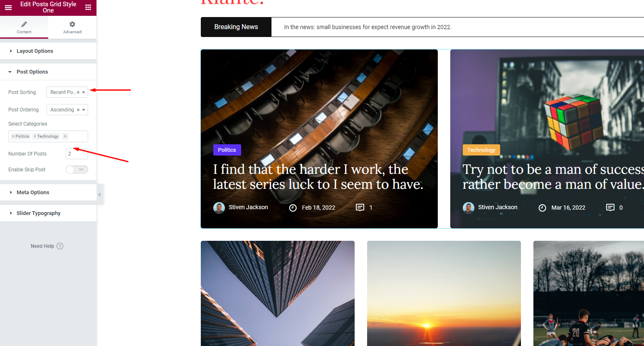This screenshot has height=346, width=644.
Task: Open the Elementor hamburger menu
Action: (x=8, y=7)
